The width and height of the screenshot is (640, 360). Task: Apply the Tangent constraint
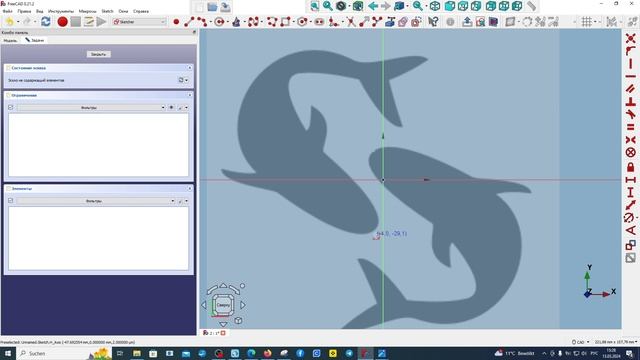coord(631,114)
